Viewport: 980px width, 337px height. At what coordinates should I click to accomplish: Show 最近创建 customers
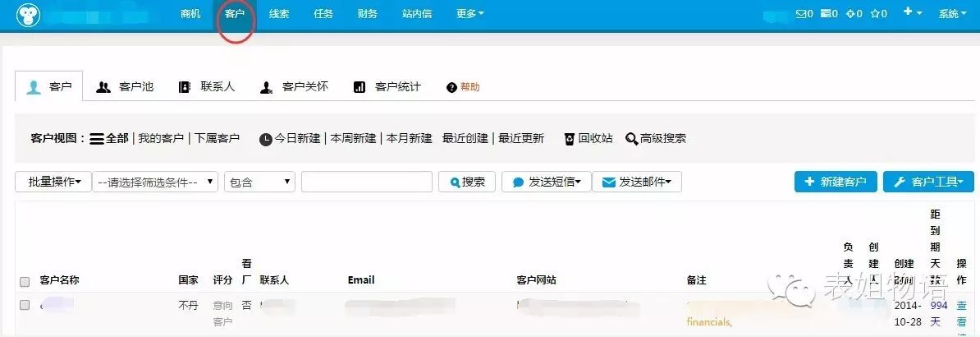pyautogui.click(x=465, y=138)
